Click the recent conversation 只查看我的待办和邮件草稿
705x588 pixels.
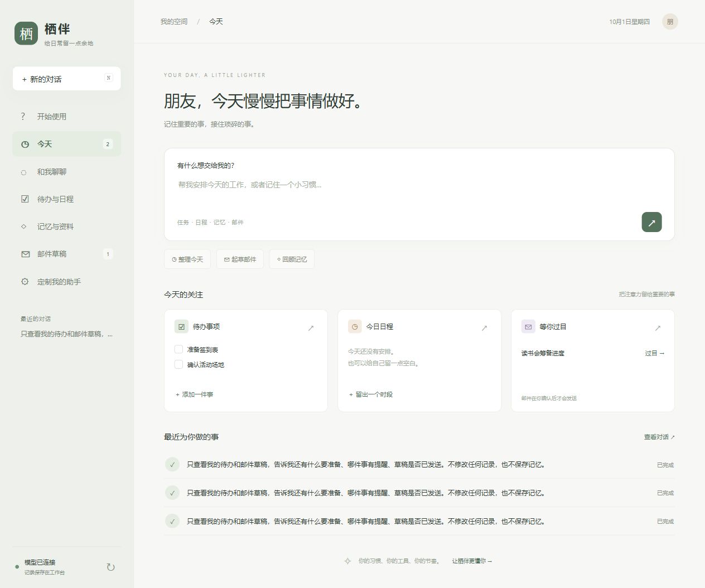(67, 334)
